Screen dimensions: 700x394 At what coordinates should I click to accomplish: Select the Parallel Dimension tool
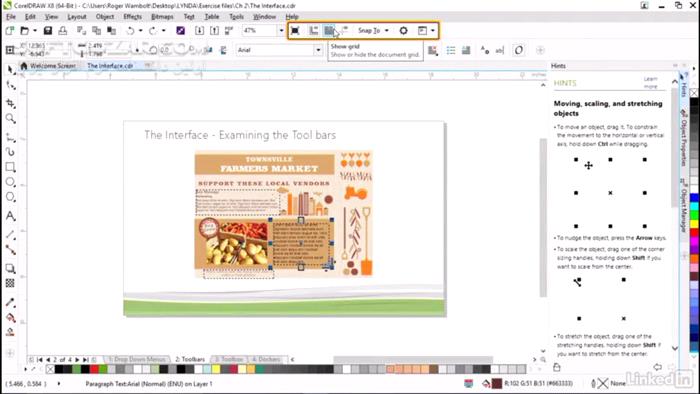point(10,235)
